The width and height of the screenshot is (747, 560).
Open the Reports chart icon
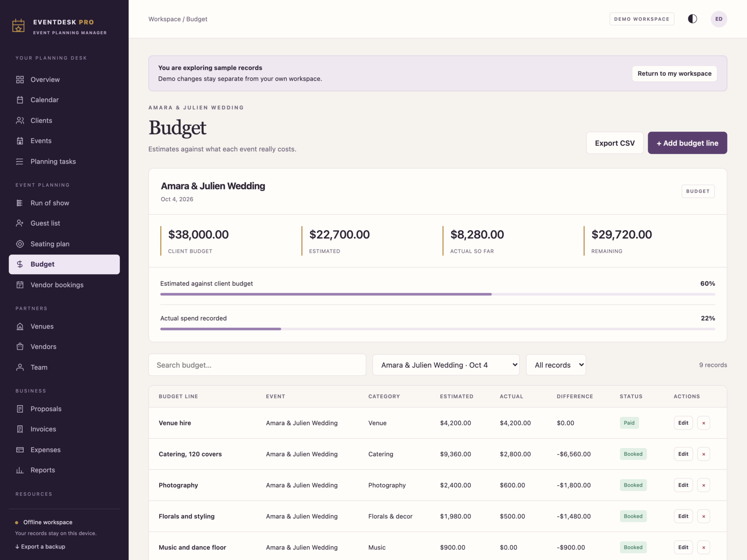point(20,470)
